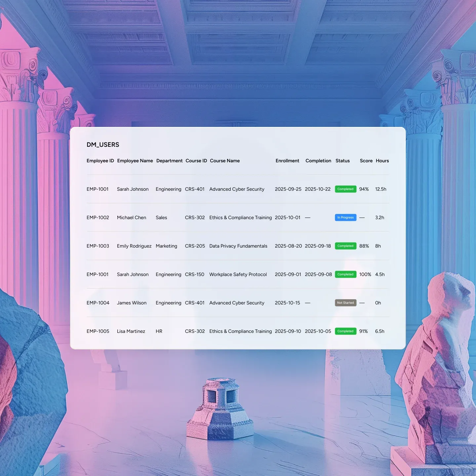Select the CRS-205 course ID cell

tap(195, 246)
